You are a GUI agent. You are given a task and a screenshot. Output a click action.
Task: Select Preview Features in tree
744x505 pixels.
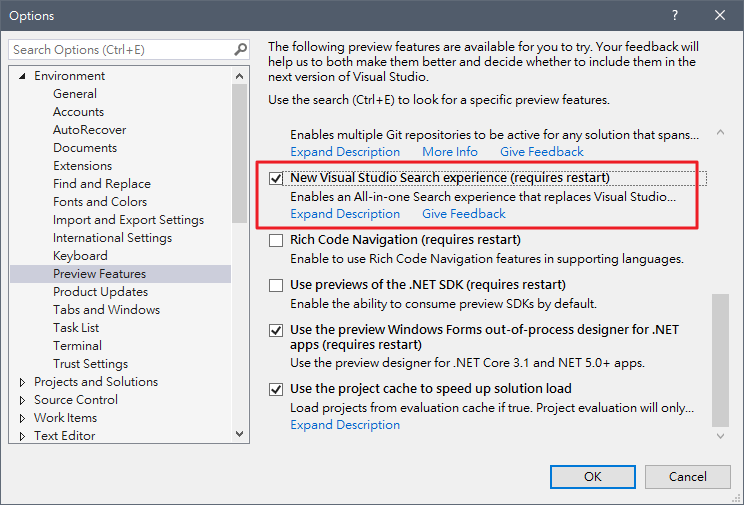click(121, 274)
